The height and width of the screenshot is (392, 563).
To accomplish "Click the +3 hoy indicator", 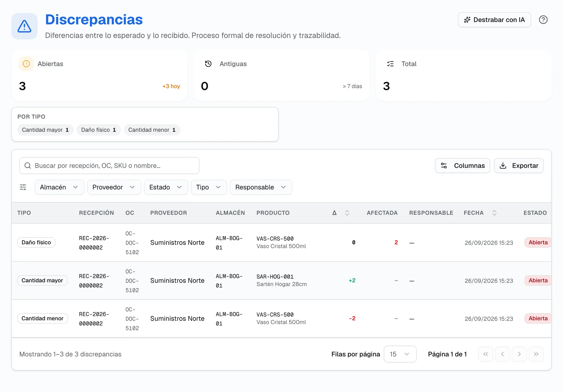I will [x=171, y=86].
